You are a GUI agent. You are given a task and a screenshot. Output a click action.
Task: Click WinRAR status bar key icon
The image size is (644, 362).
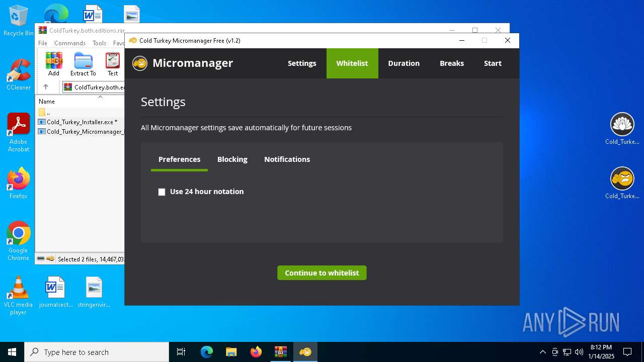click(50, 259)
